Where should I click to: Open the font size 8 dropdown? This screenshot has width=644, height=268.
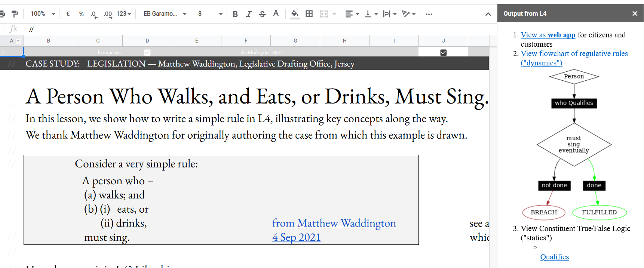(210, 14)
